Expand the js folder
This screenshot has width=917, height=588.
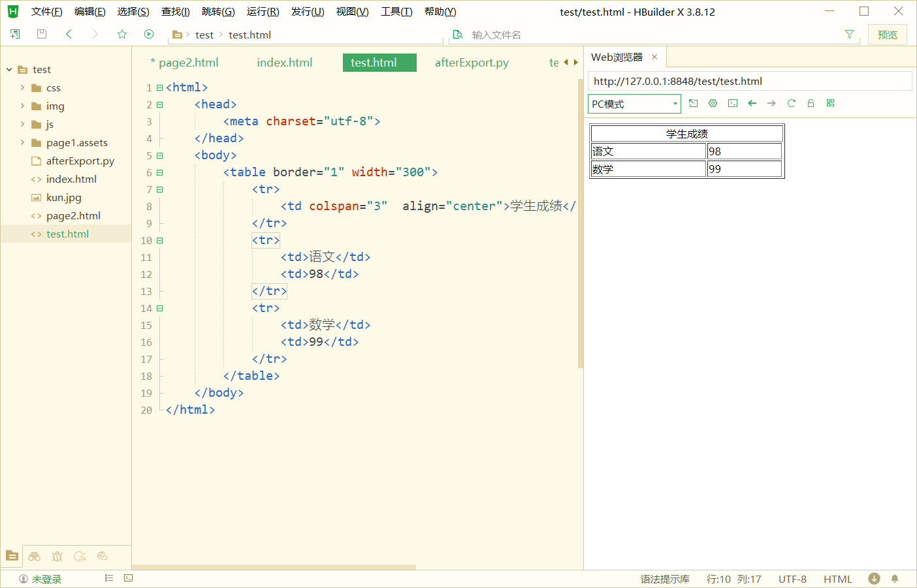point(22,124)
